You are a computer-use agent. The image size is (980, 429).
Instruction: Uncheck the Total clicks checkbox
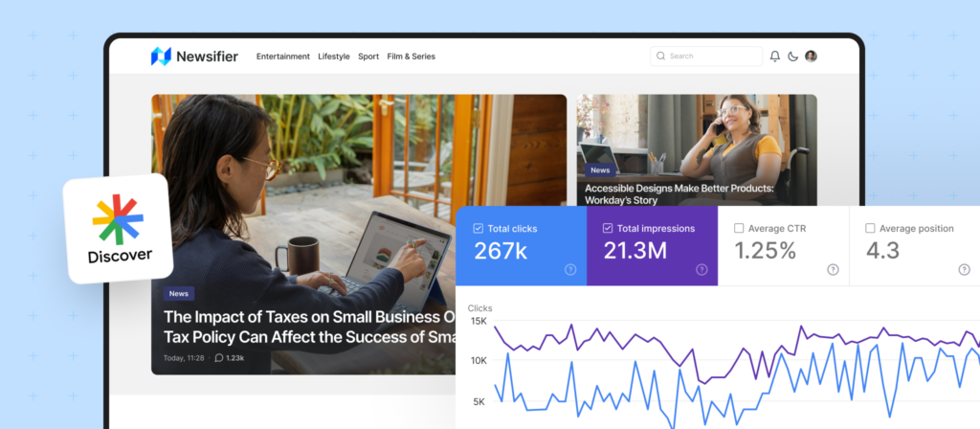(478, 229)
